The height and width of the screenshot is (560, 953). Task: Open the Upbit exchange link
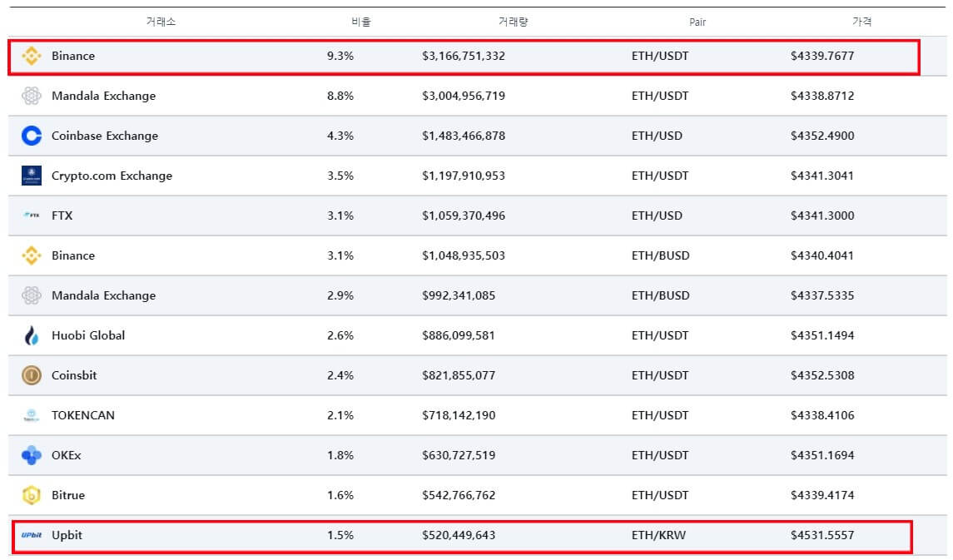[x=67, y=536]
